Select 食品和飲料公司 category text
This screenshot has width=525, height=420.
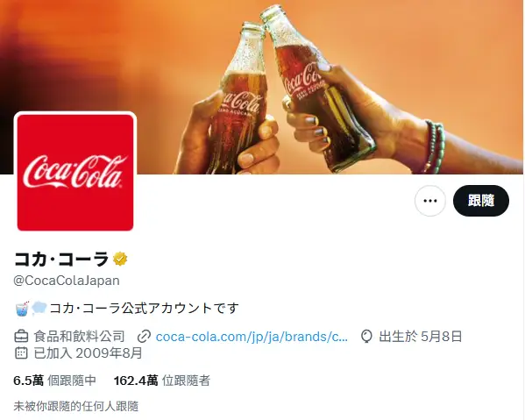80,337
